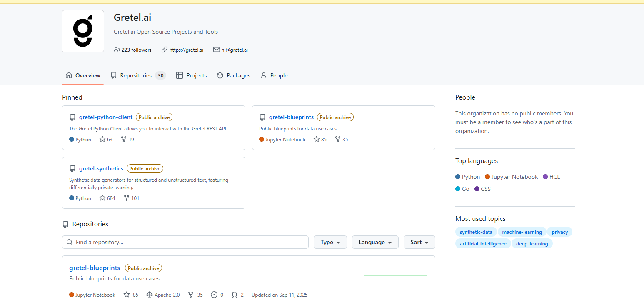Viewport: 644px width, 305px height.
Task: Click the Gretel.ai organization logo avatar
Action: click(83, 31)
